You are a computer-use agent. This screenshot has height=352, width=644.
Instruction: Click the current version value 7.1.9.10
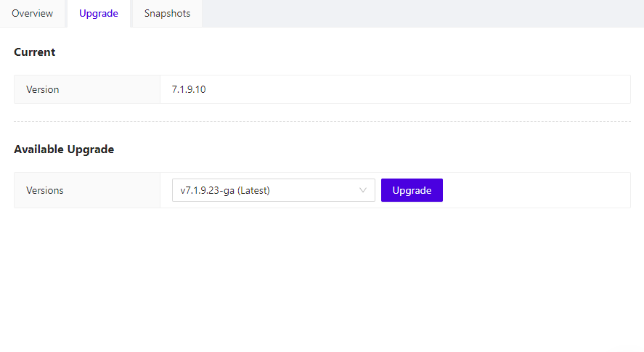tap(189, 89)
